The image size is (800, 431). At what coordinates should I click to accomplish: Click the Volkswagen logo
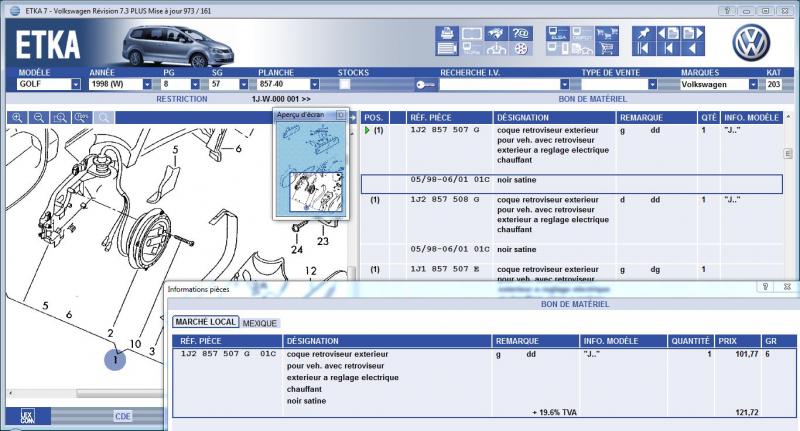click(x=751, y=42)
